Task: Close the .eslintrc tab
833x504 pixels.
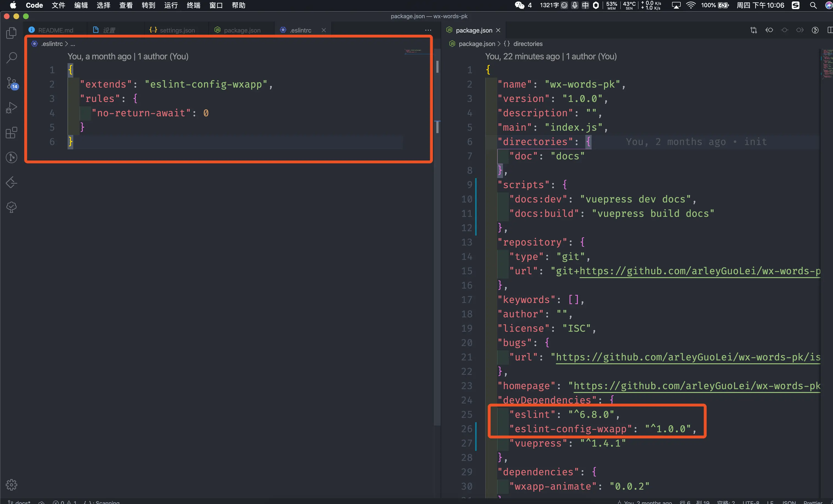Action: click(323, 30)
